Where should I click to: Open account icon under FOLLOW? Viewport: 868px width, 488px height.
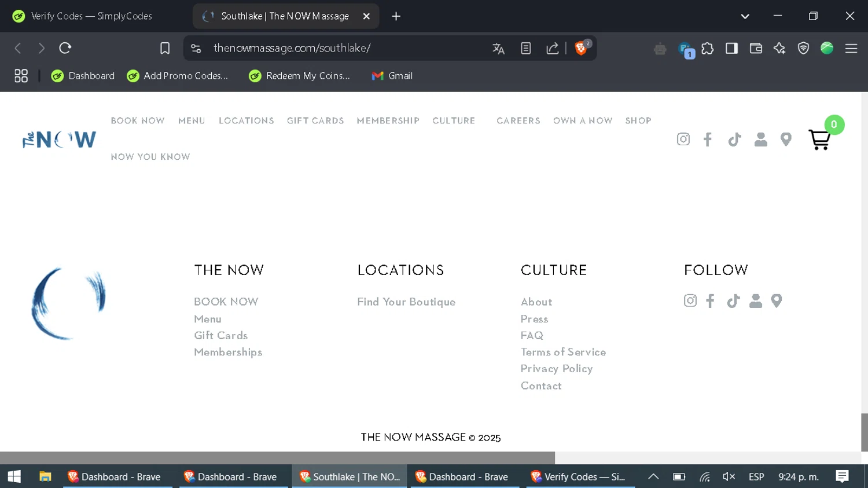(x=756, y=300)
